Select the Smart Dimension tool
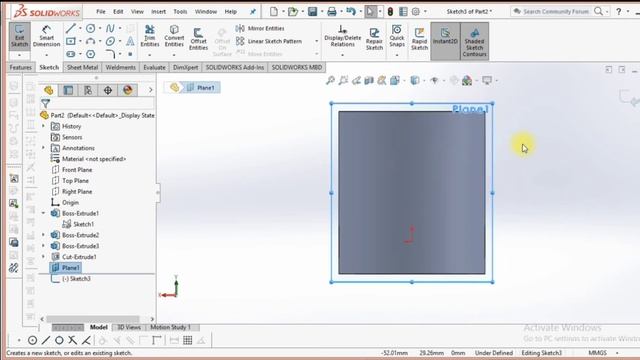Image resolution: width=640 pixels, height=360 pixels. (x=46, y=36)
